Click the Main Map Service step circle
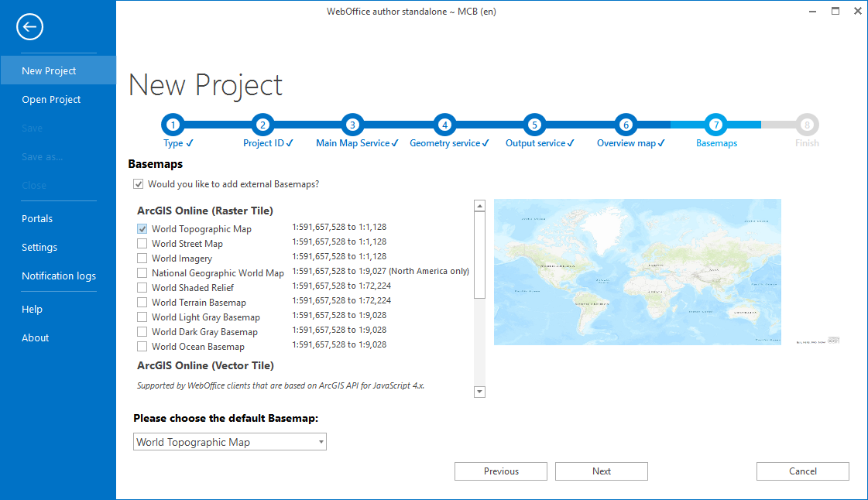Screen dimensions: 868x500 pos(352,125)
